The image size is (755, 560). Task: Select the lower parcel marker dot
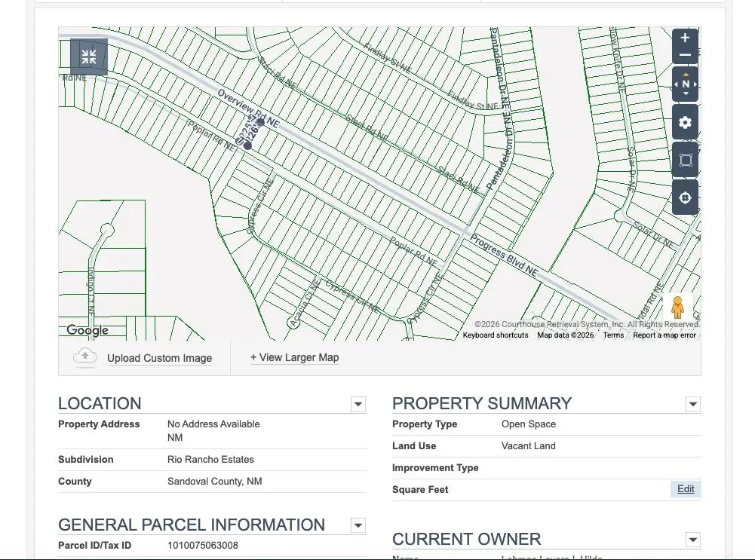(x=247, y=145)
